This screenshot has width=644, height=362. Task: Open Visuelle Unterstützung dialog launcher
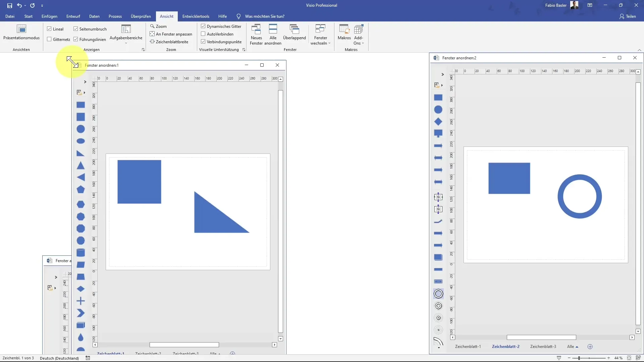click(244, 50)
